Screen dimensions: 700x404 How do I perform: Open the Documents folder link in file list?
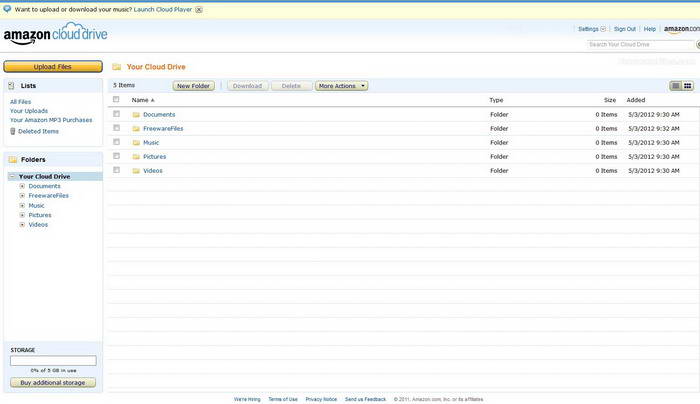pos(159,115)
